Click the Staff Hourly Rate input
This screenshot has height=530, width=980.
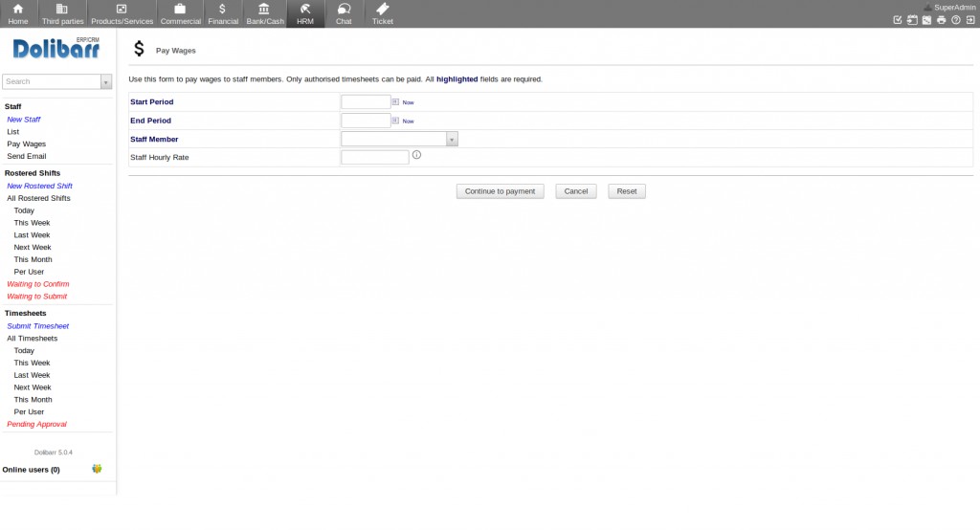[374, 157]
